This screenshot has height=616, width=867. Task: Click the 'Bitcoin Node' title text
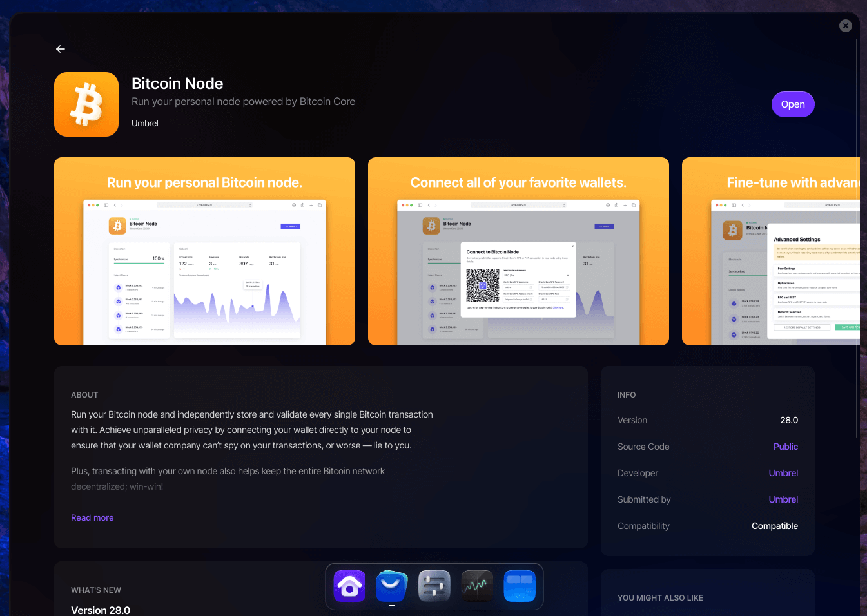177,84
